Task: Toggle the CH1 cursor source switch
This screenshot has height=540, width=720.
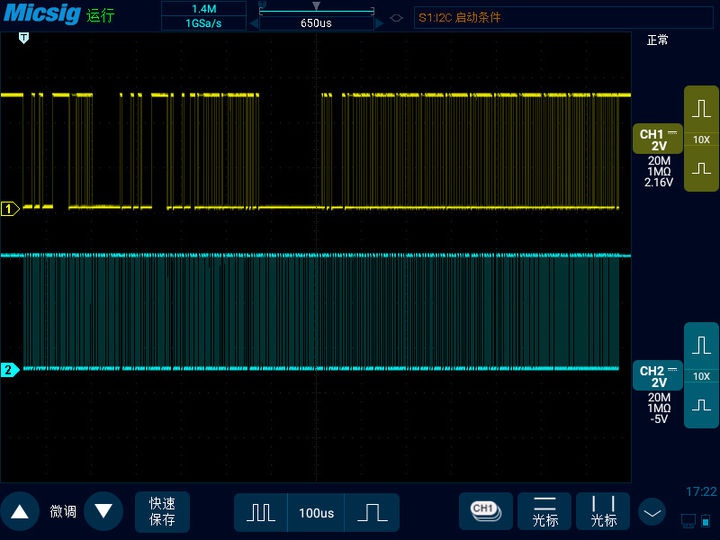Action: [x=485, y=511]
